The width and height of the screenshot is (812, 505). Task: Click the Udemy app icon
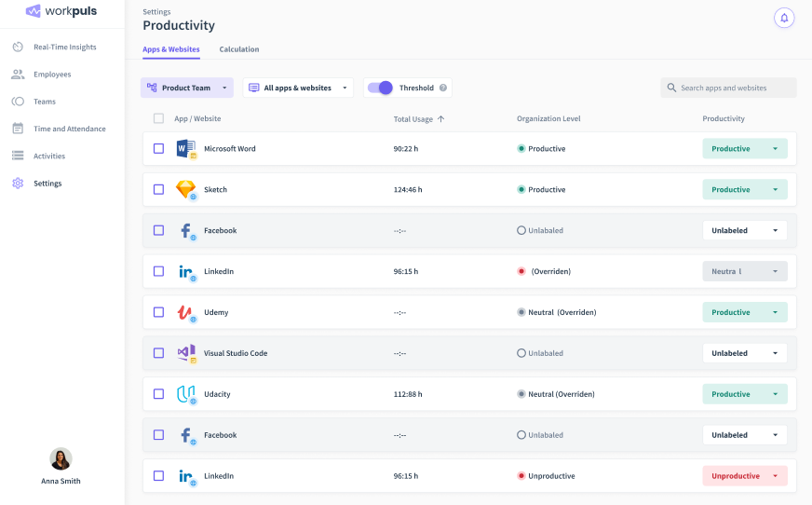[185, 312]
